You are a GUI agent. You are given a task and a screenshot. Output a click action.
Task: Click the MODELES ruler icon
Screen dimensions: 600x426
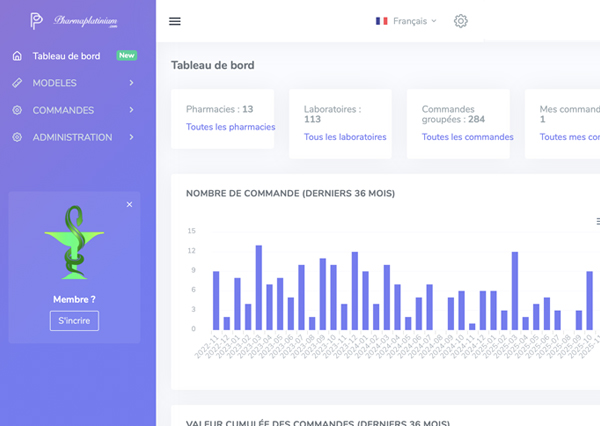17,83
